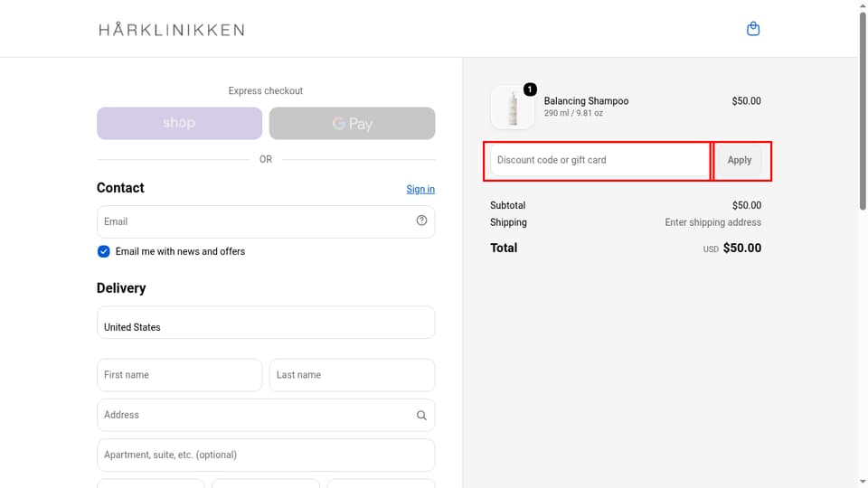The height and width of the screenshot is (488, 868).
Task: Click the email help question mark icon
Action: pos(421,221)
